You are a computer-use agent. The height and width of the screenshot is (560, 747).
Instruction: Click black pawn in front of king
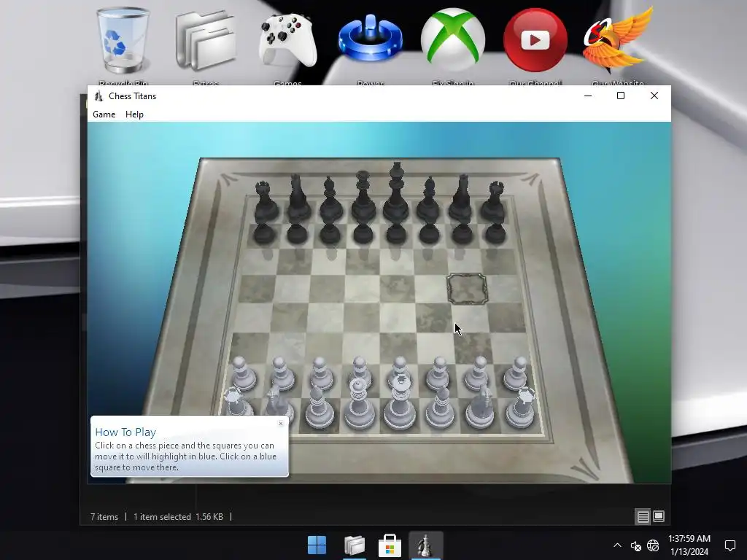(396, 234)
